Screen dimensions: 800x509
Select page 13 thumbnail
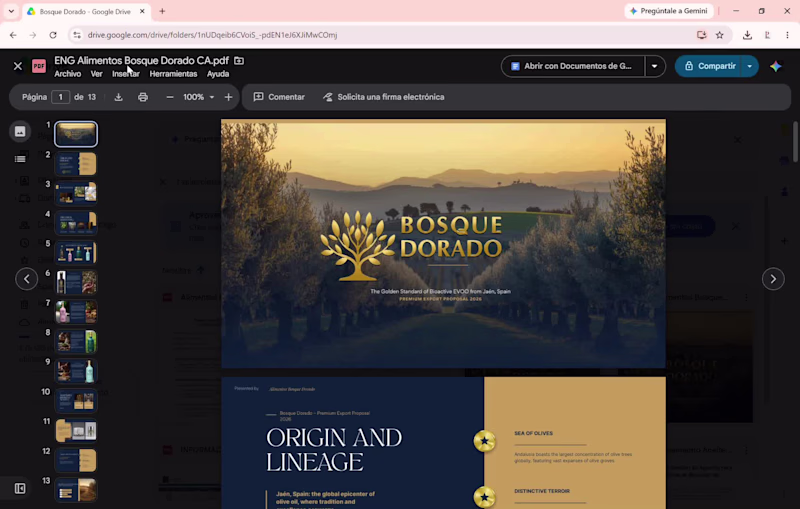pos(76,490)
